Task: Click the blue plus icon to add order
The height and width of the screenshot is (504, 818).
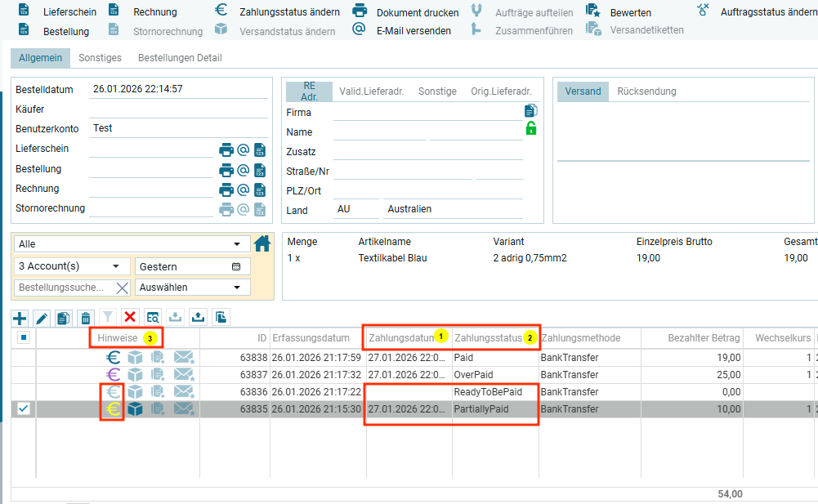Action: tap(20, 318)
